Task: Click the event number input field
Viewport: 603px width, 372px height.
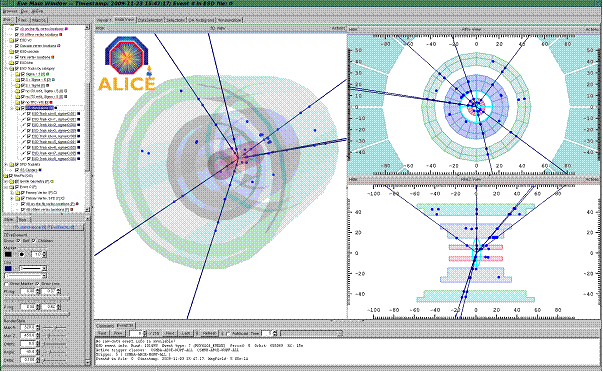Action: click(x=136, y=334)
